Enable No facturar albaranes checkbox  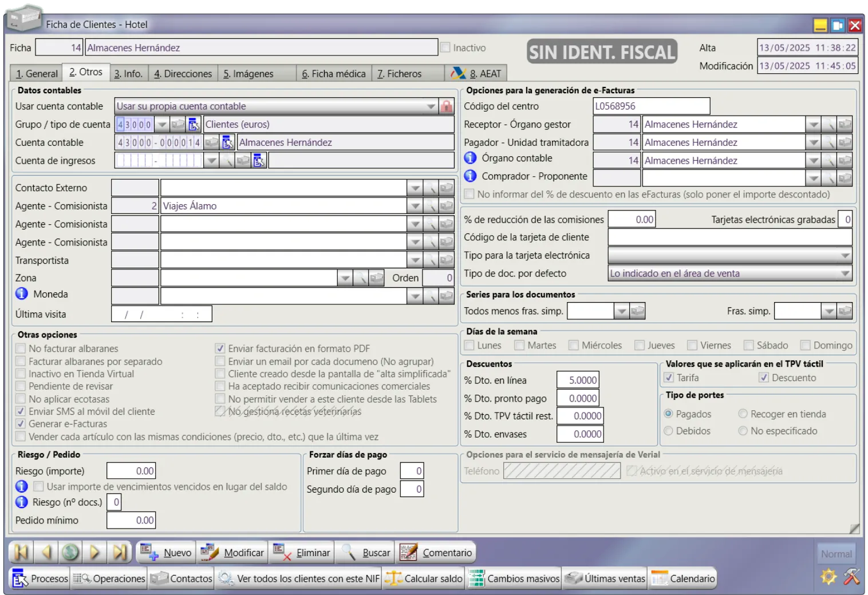pos(21,348)
